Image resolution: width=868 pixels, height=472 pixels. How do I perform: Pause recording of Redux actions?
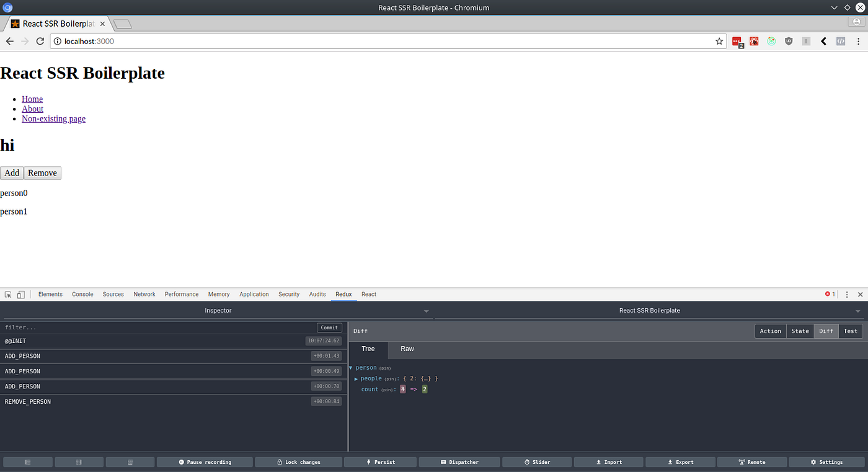coord(205,461)
